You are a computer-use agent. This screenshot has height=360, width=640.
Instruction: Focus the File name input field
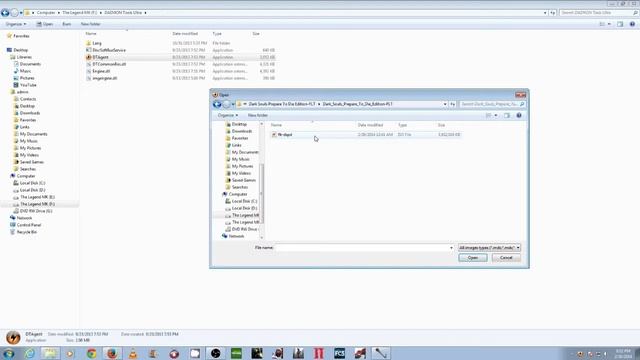[x=361, y=248]
